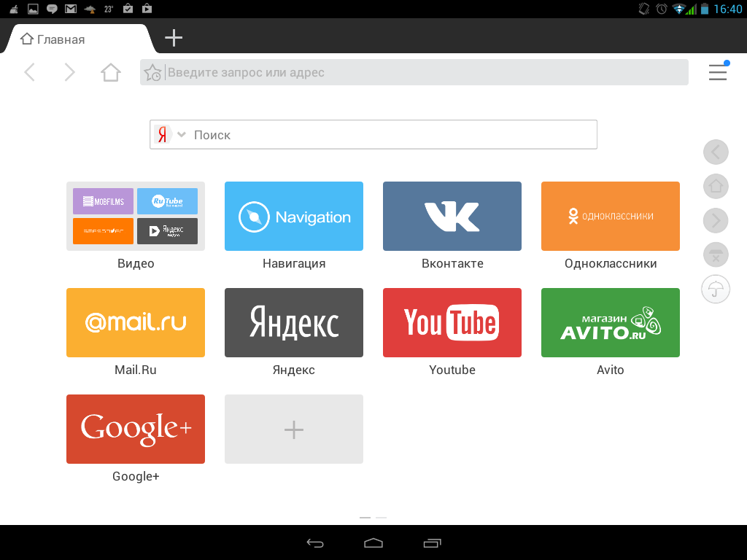This screenshot has width=747, height=560.
Task: Tap the floating back circle button
Action: click(x=716, y=152)
